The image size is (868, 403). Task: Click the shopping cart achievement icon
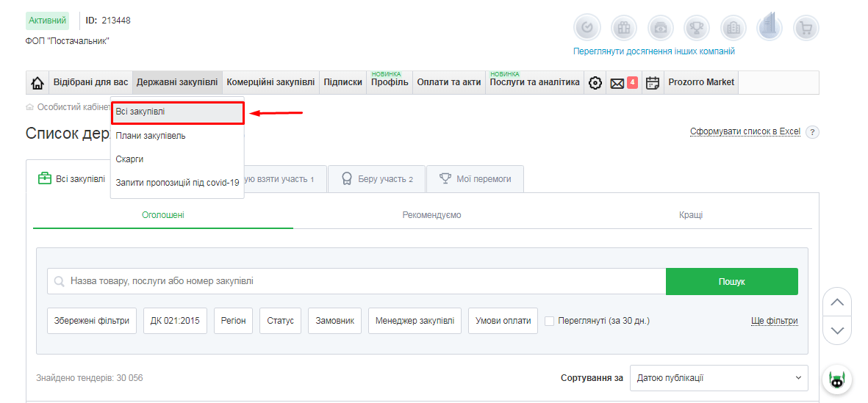pos(806,28)
